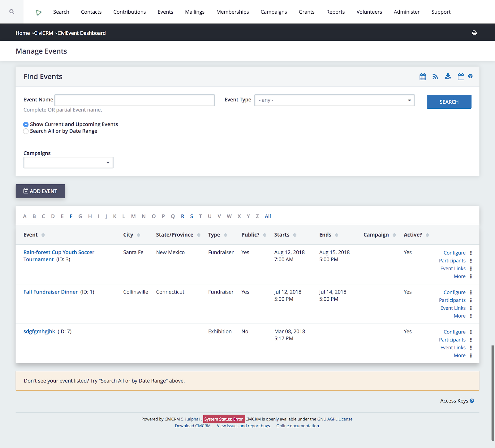Click the Search button
The height and width of the screenshot is (448, 495).
[449, 102]
